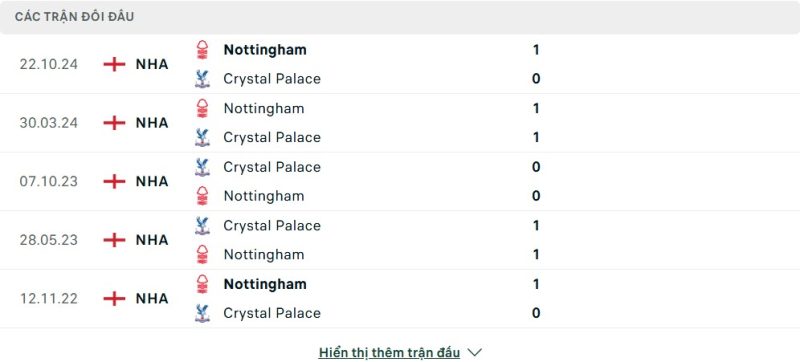Click England flag icon beside 22.10.24
Image resolution: width=800 pixels, height=362 pixels.
point(114,64)
